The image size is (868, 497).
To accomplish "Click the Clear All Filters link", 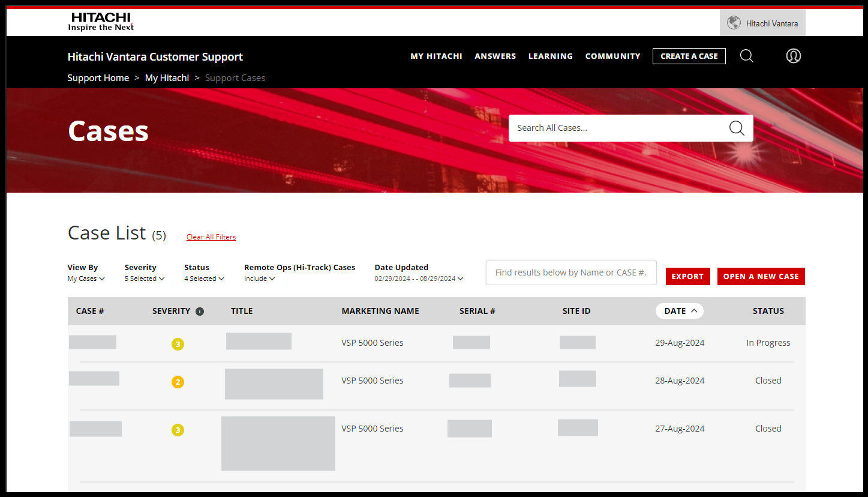I will (x=211, y=237).
